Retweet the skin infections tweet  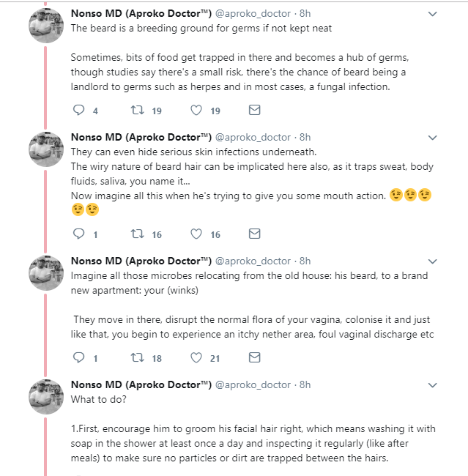(x=136, y=234)
